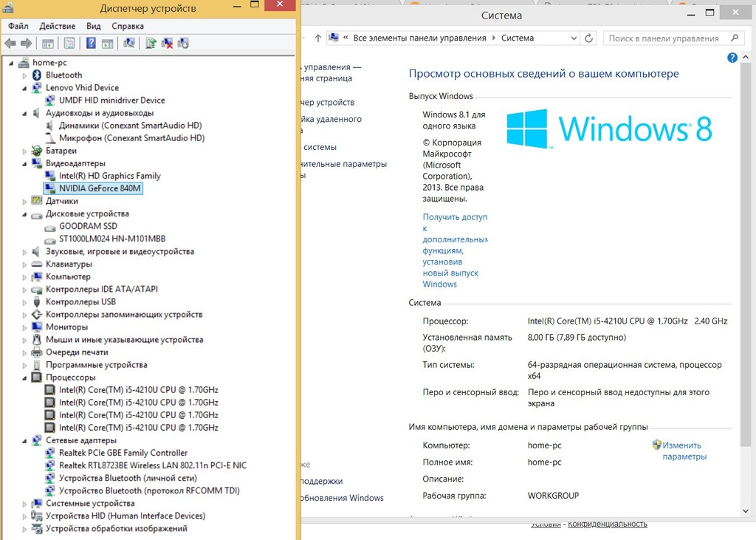Click the scroll-down arrow in System window
Image resolution: width=756 pixels, height=540 pixels.
(x=746, y=510)
